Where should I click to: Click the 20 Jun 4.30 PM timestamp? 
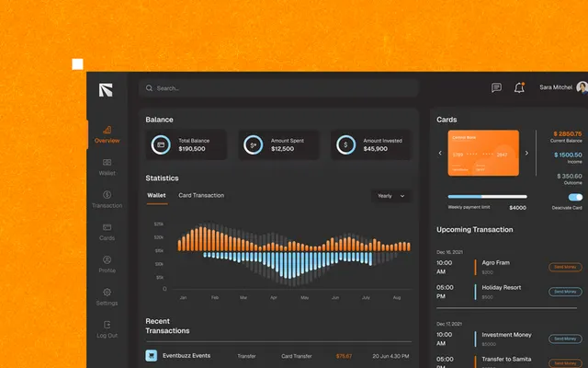[390, 356]
